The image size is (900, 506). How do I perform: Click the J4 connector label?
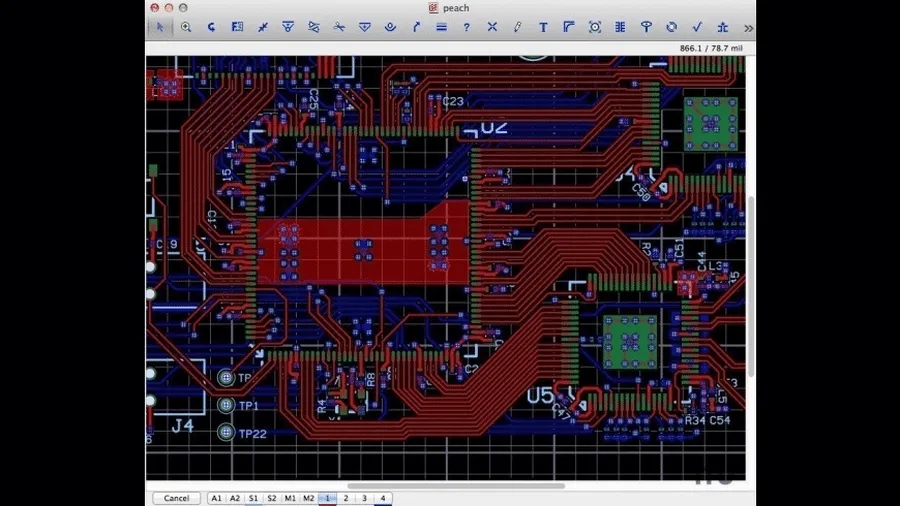[183, 426]
